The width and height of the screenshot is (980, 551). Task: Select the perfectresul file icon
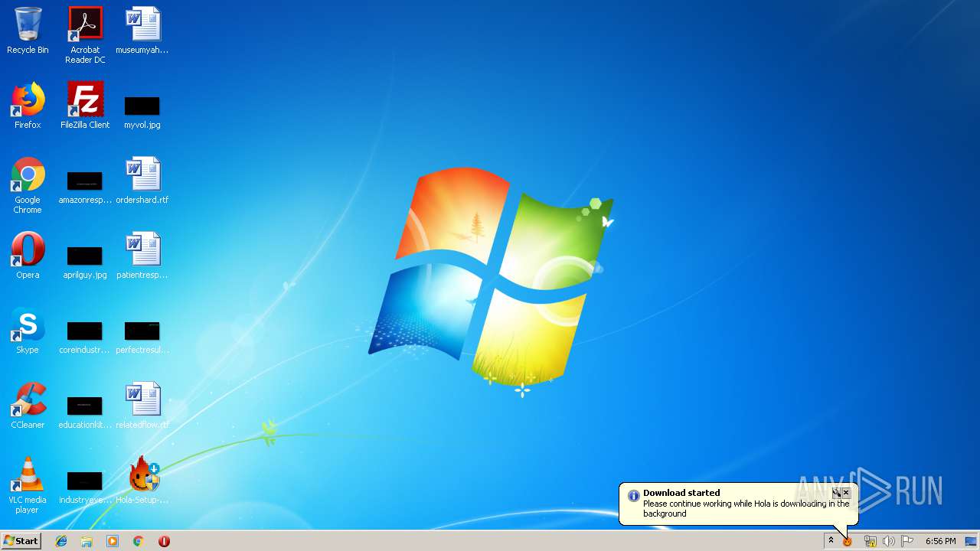click(x=142, y=337)
